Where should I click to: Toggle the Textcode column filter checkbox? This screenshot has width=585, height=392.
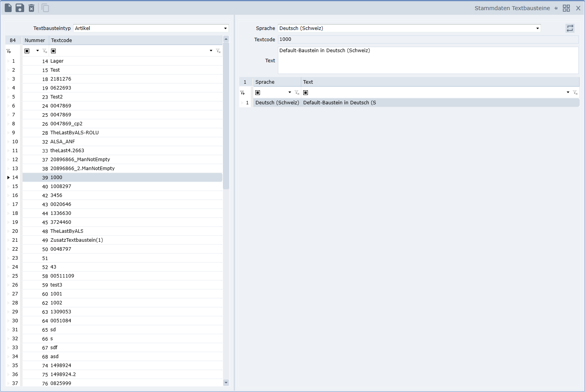click(53, 51)
